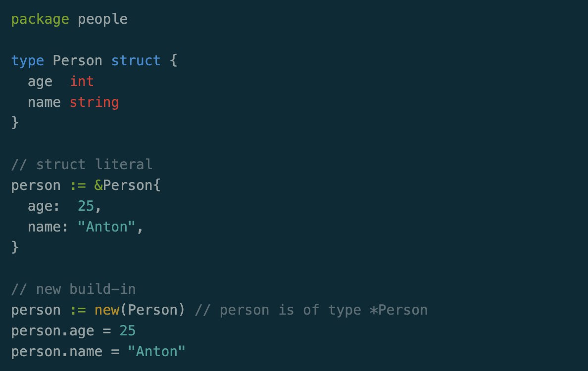The image size is (588, 371).
Task: Click the "age:" key in the struct literal
Action: (44, 206)
